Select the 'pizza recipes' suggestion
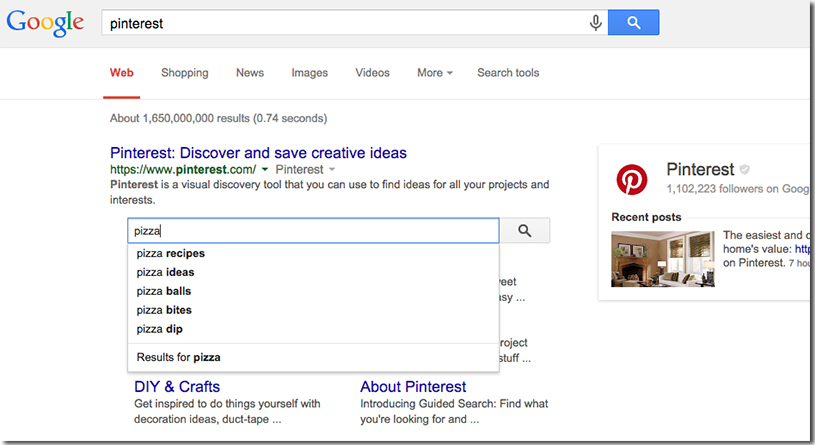 click(x=171, y=253)
